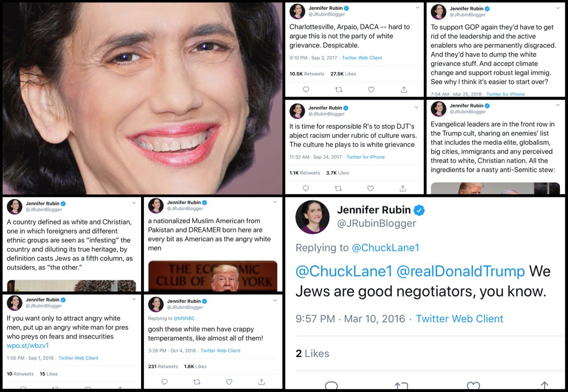The width and height of the screenshot is (568, 392).
Task: Open chevron menu on 'To support GOP' tweet
Action: 558,8
